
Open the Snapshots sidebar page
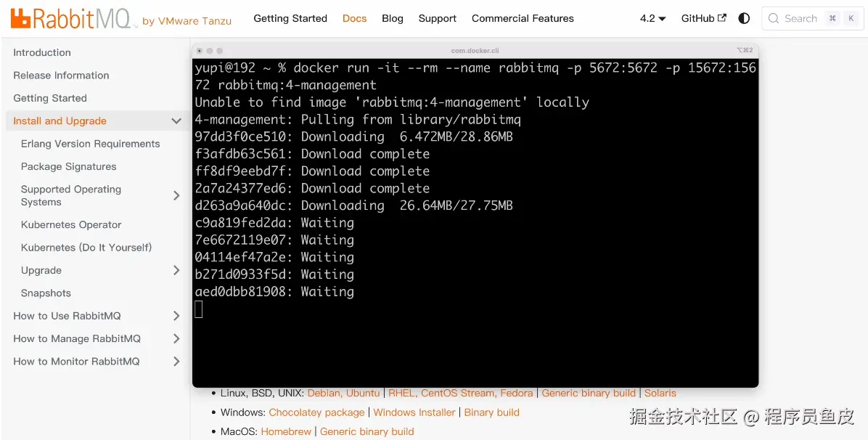46,293
